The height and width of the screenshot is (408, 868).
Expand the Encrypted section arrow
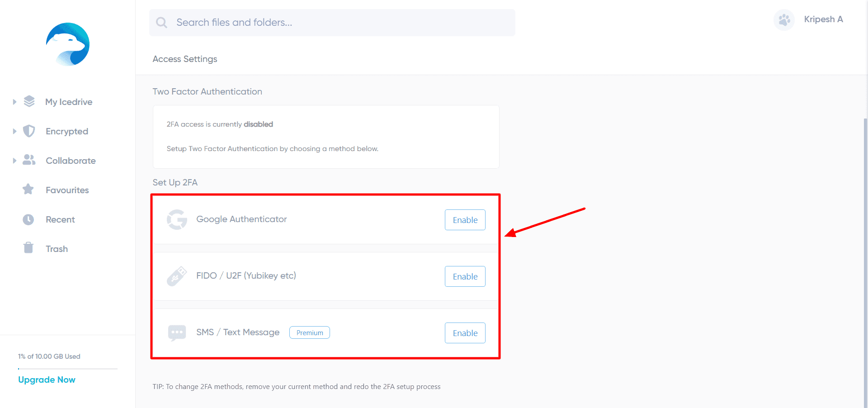[14, 131]
